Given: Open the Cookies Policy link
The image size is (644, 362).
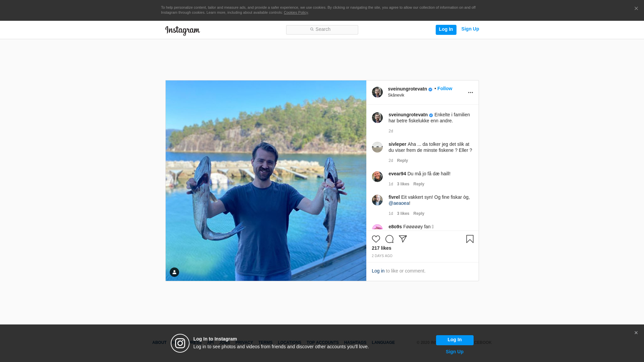Looking at the screenshot, I should tap(296, 12).
